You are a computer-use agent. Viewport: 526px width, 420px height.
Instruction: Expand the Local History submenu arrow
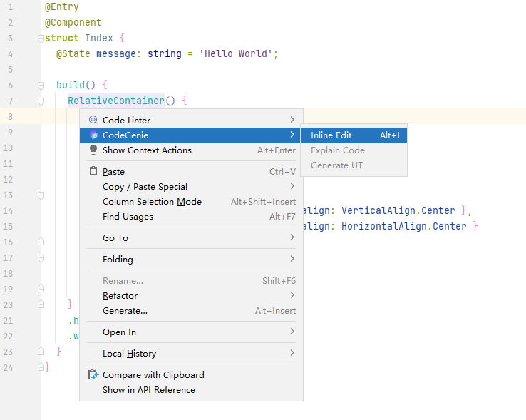[x=292, y=353]
